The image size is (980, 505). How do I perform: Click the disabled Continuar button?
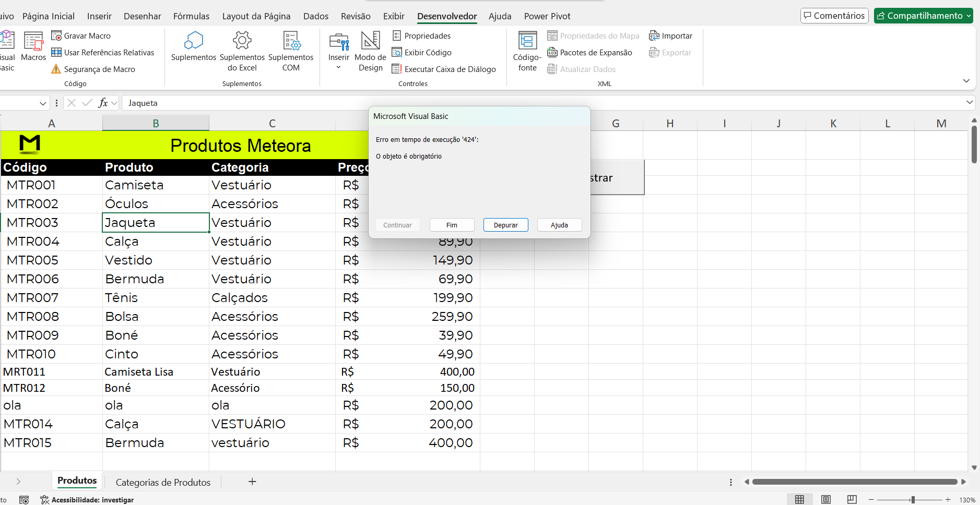pyautogui.click(x=397, y=225)
